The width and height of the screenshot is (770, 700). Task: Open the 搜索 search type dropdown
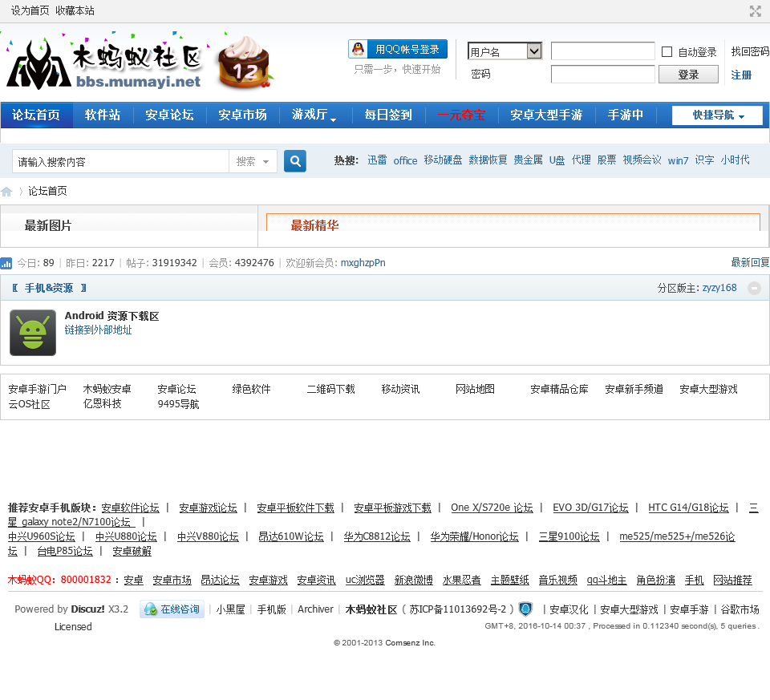point(253,161)
